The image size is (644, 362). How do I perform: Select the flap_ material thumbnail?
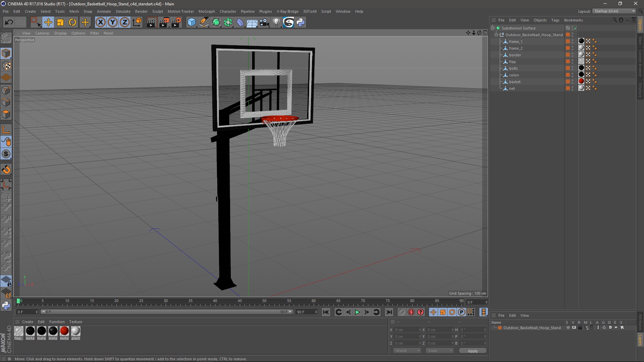[x=19, y=331]
